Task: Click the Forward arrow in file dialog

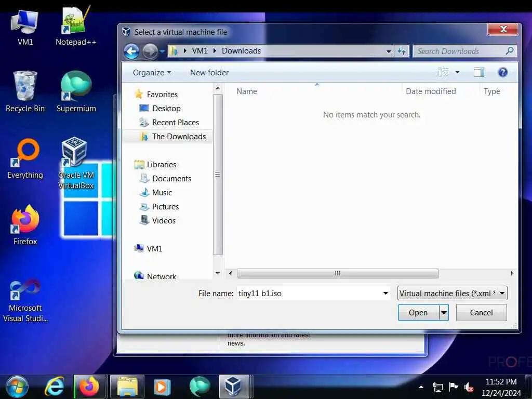Action: [x=150, y=51]
